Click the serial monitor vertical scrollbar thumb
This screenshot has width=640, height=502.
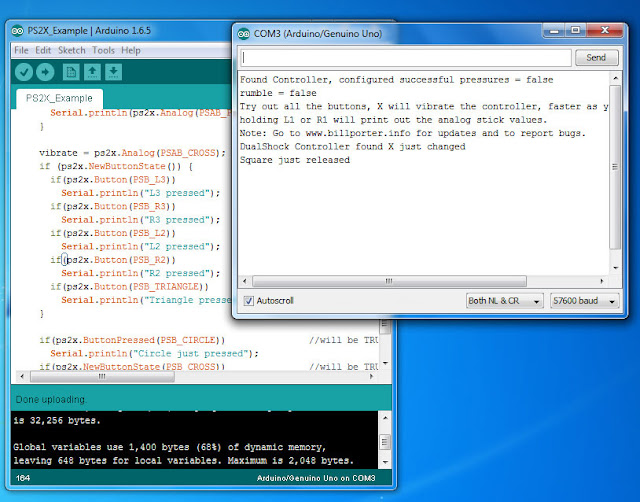[x=615, y=167]
